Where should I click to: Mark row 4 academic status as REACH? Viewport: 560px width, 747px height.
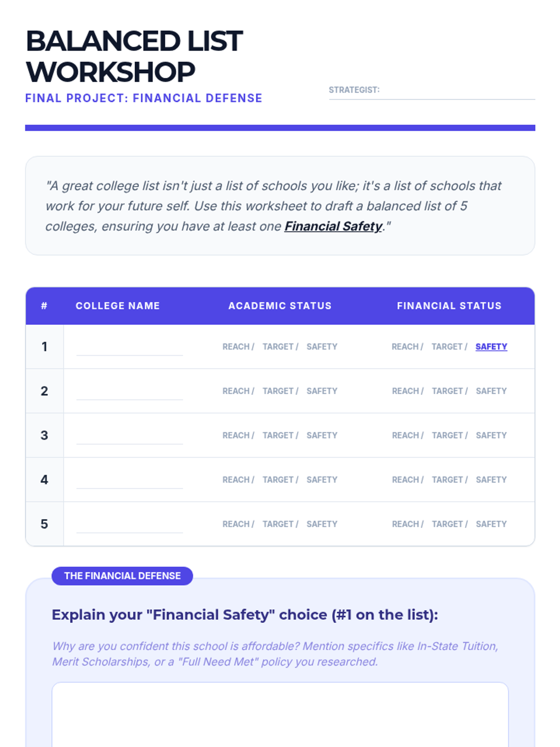(236, 480)
